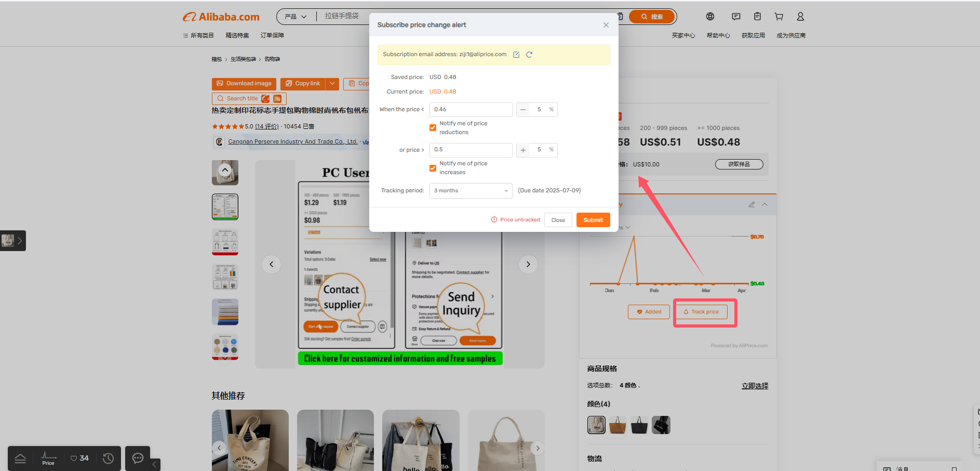
Task: Open the 精选特集 menu item
Action: point(237,35)
